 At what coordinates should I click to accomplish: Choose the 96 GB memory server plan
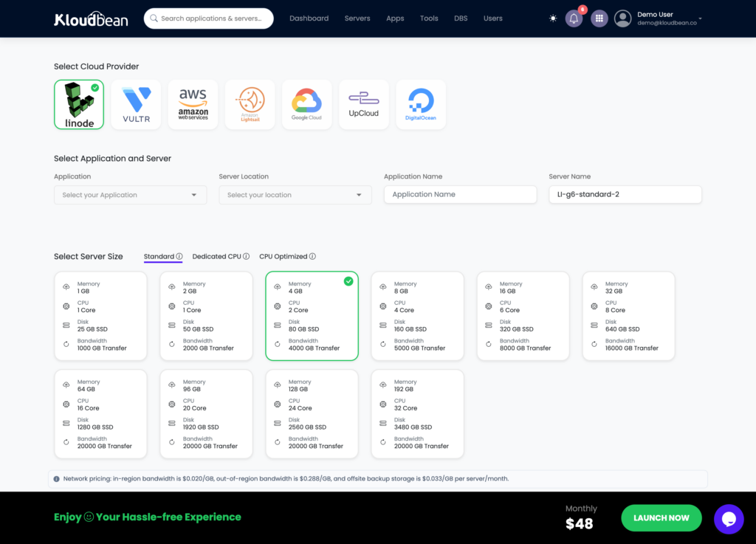pos(207,414)
